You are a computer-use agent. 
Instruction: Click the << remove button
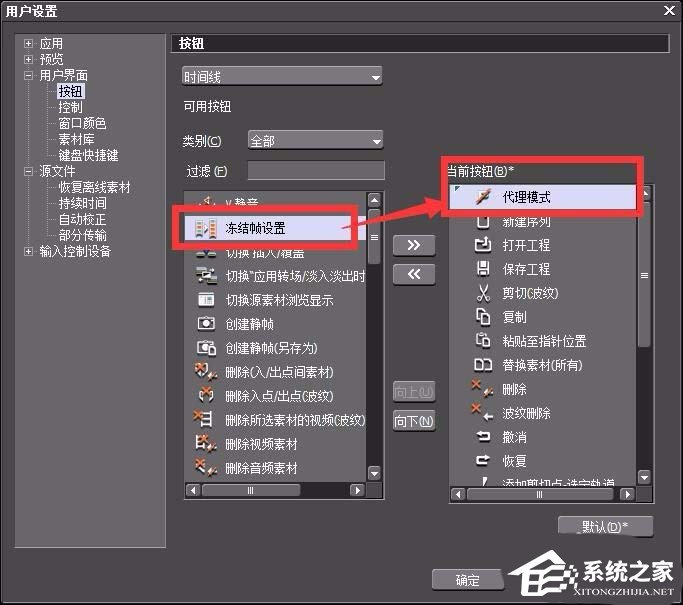point(414,274)
